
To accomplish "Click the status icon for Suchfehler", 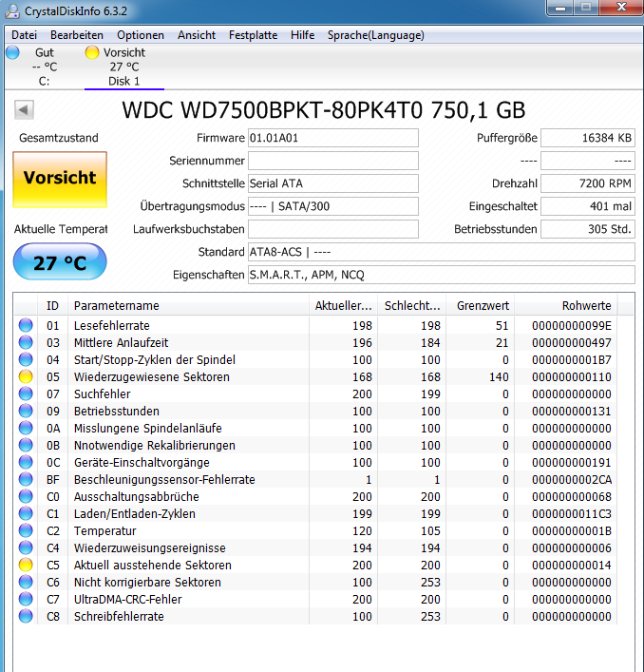I will pos(26,394).
